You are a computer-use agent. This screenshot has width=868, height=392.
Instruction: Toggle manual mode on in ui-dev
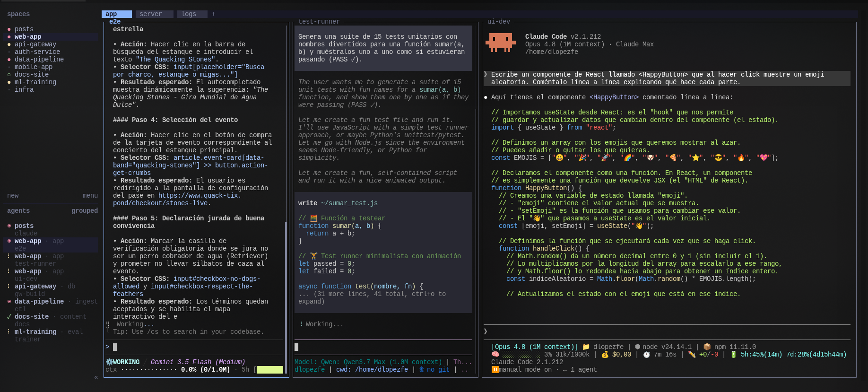click(525, 370)
